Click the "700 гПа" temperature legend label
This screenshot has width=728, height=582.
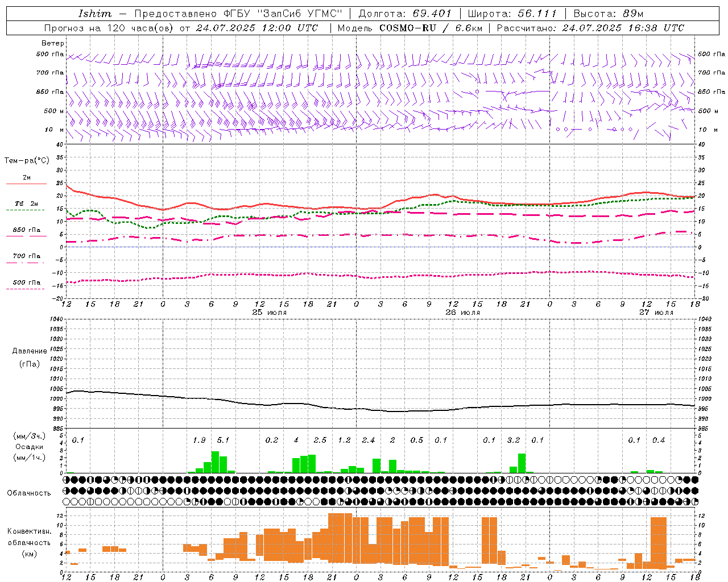point(26,256)
